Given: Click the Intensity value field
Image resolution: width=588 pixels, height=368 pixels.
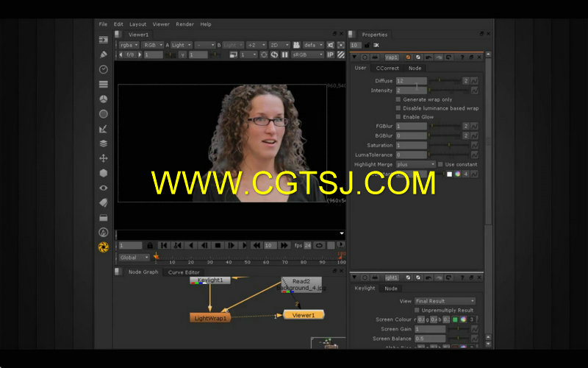Looking at the screenshot, I should pos(412,91).
